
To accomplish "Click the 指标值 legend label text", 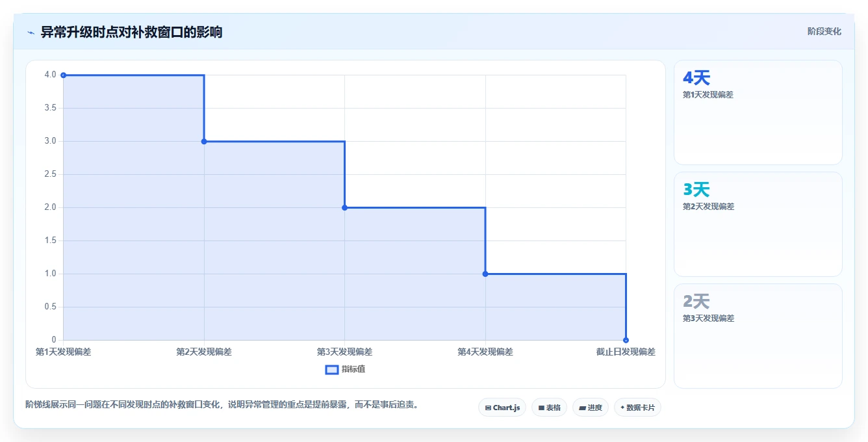I will point(353,369).
